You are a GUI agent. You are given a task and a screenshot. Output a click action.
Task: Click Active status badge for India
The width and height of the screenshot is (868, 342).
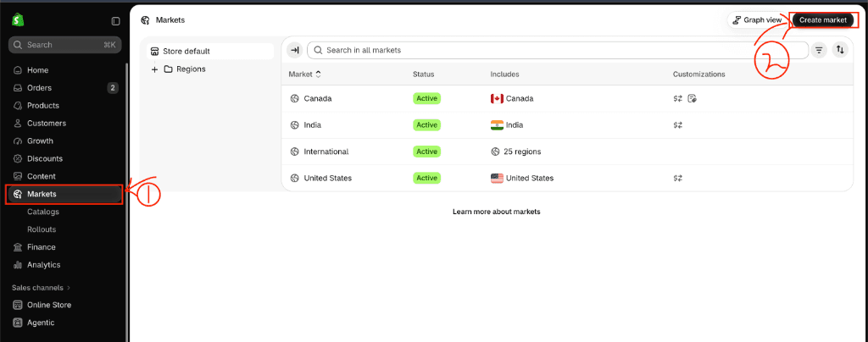point(427,125)
